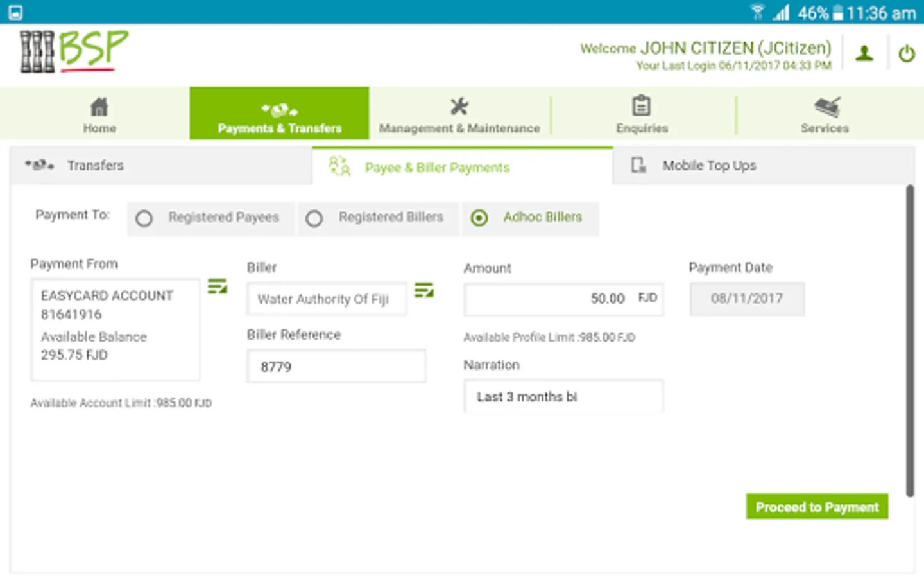Click the Payment Date field 08/11/2017
This screenshot has width=924, height=578.
(x=747, y=299)
